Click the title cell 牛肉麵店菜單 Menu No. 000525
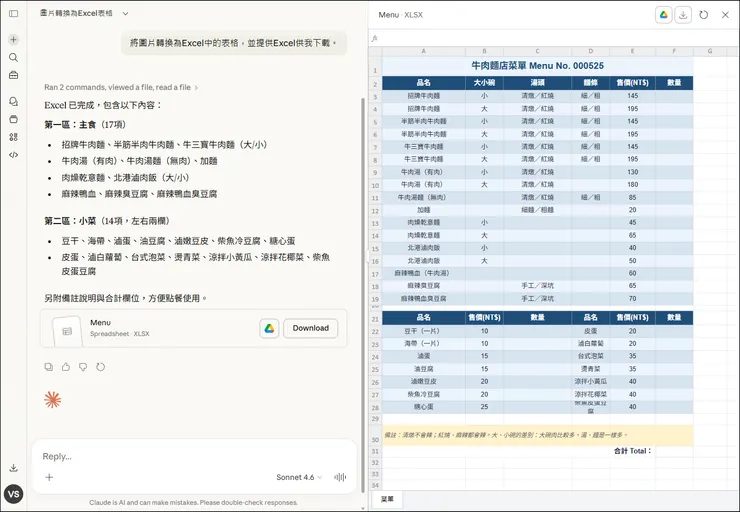Image resolution: width=740 pixels, height=512 pixels. click(x=537, y=66)
